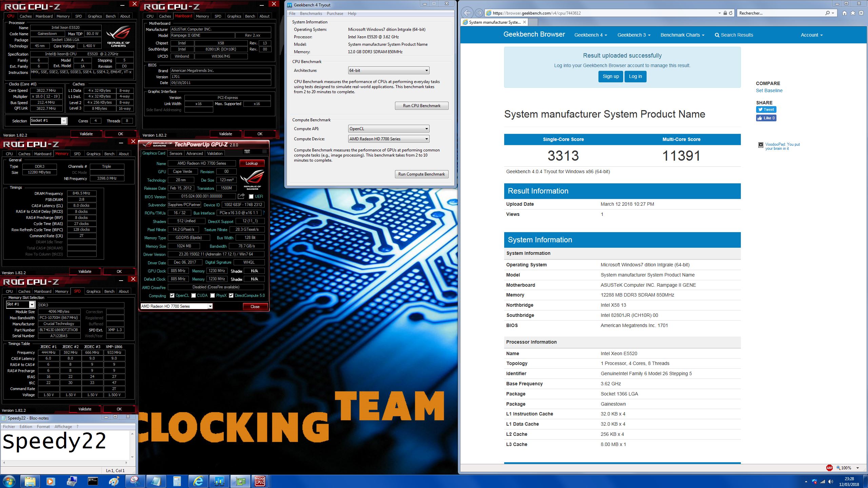Click the volume speaker tray icon
Image resolution: width=868 pixels, height=488 pixels.
tap(830, 482)
